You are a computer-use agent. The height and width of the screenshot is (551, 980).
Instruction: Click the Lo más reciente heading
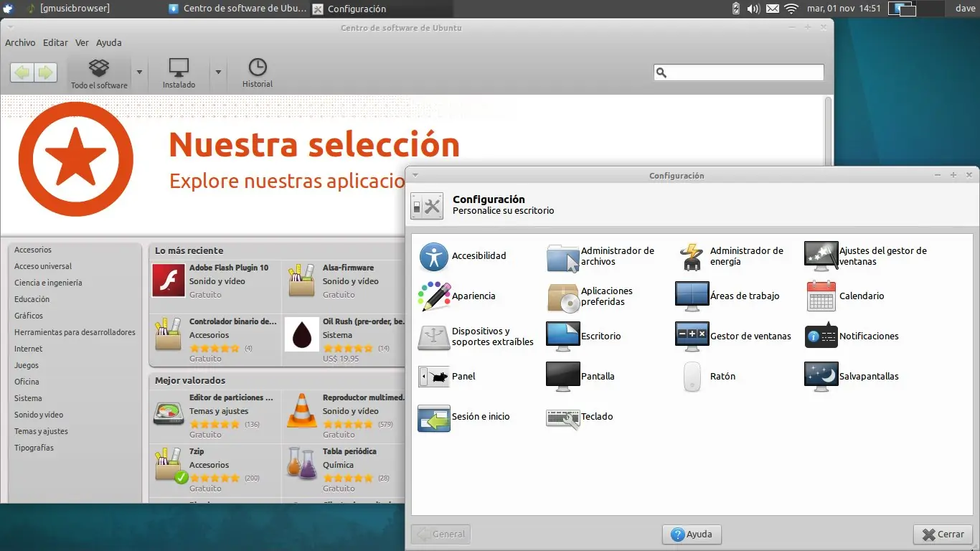189,250
